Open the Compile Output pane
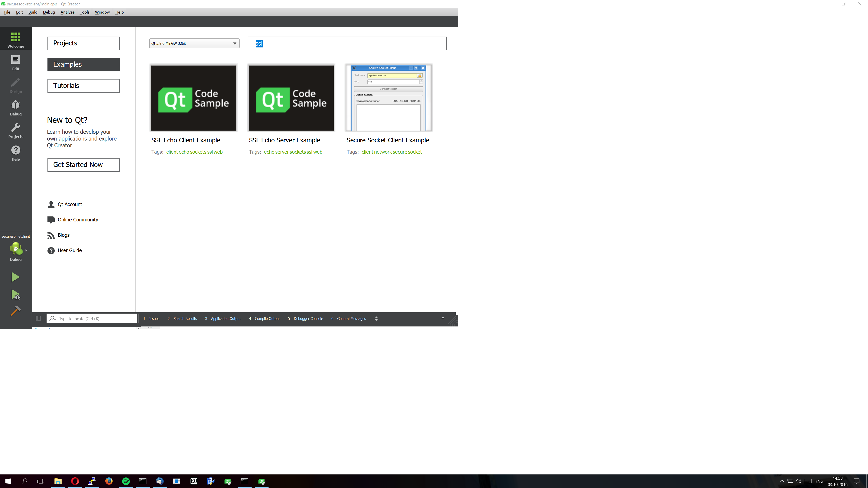The height and width of the screenshot is (488, 868). [x=264, y=319]
